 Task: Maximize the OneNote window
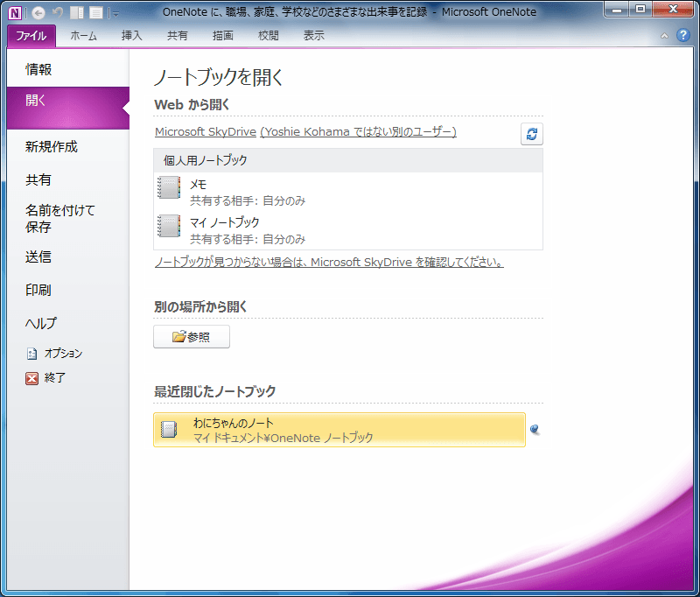pyautogui.click(x=640, y=10)
